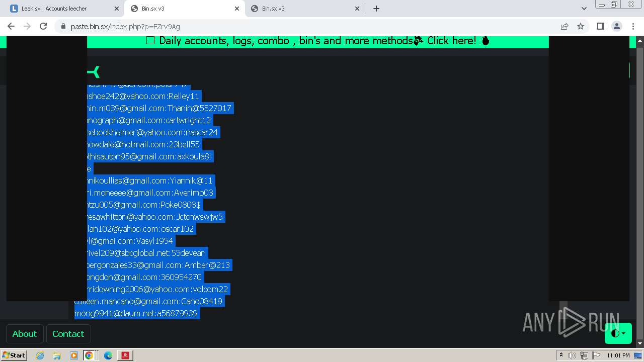
Task: Open the About page
Action: 25,334
